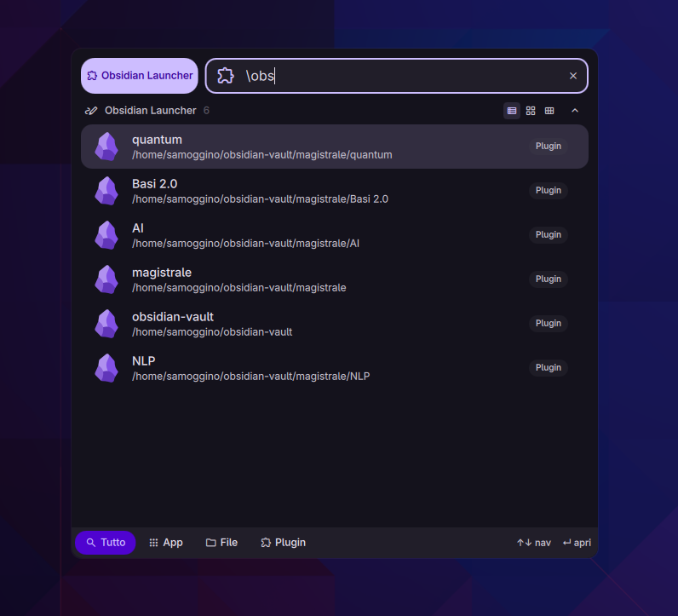Switch to compact table grid view

(x=549, y=111)
